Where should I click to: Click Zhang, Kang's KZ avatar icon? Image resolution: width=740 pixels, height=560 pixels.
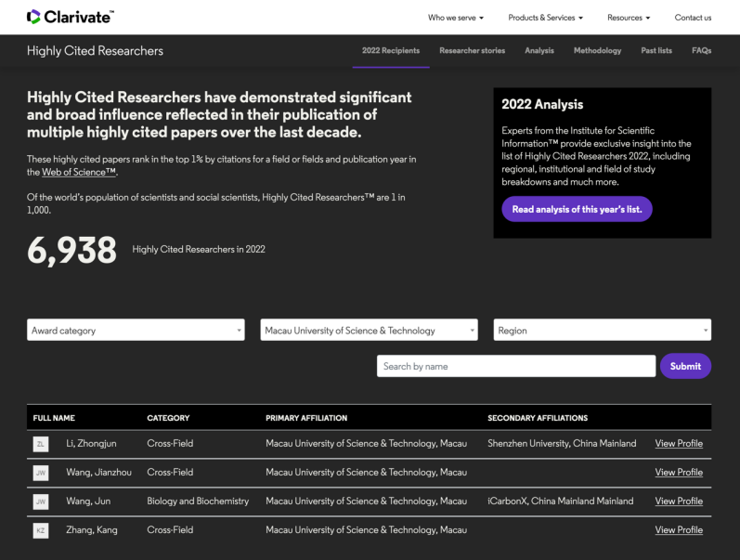coord(41,530)
